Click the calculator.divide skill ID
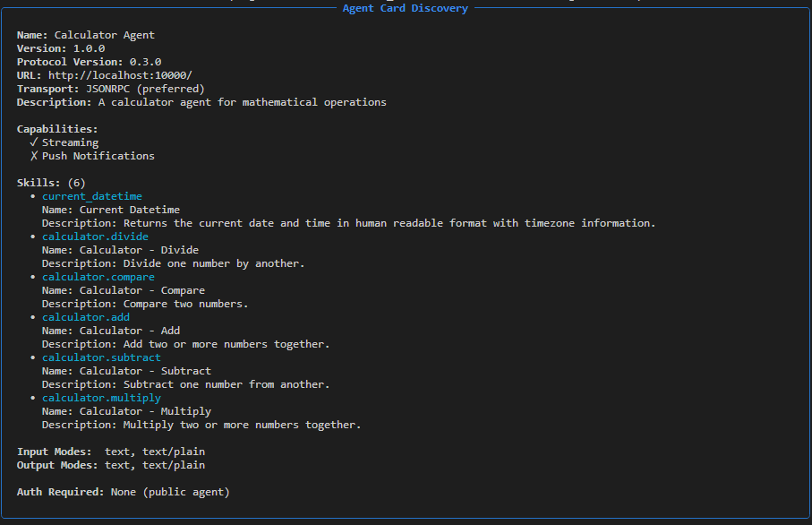Image resolution: width=812 pixels, height=525 pixels. click(95, 237)
